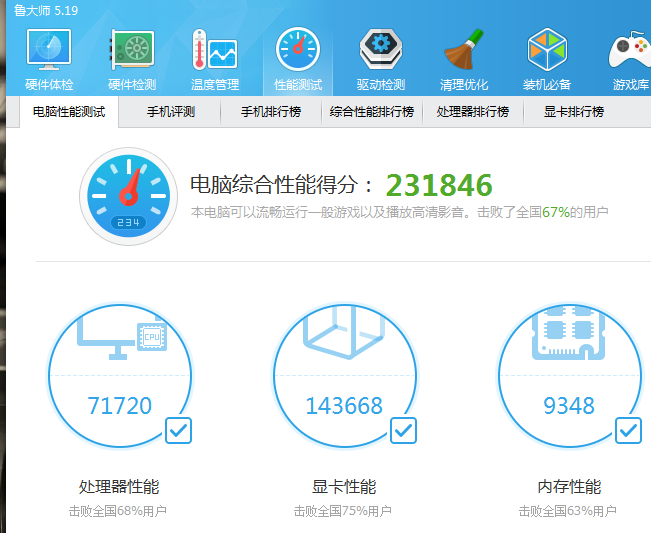Click the speedometer gauge icon showing 234
Viewport: 651px width, 533px height.
click(x=129, y=196)
